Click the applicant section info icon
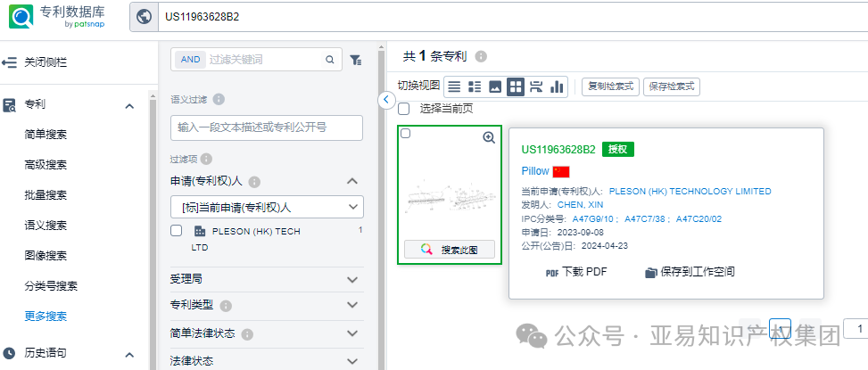Viewport: 868px width, 370px height. tap(254, 181)
